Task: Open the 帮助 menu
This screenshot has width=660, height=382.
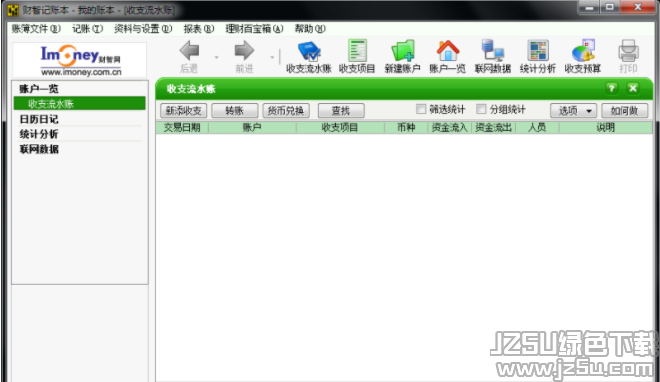Action: 310,29
